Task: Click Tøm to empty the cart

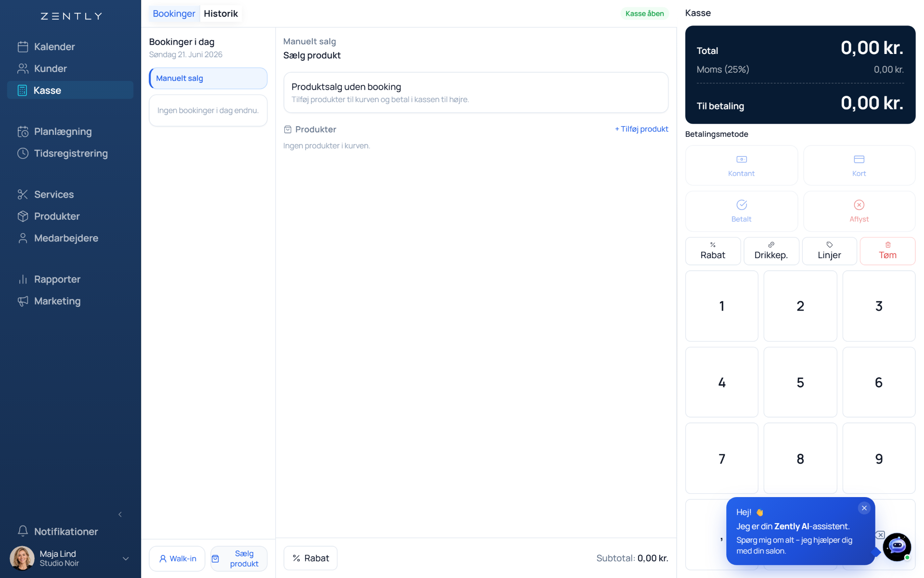Action: pyautogui.click(x=887, y=251)
